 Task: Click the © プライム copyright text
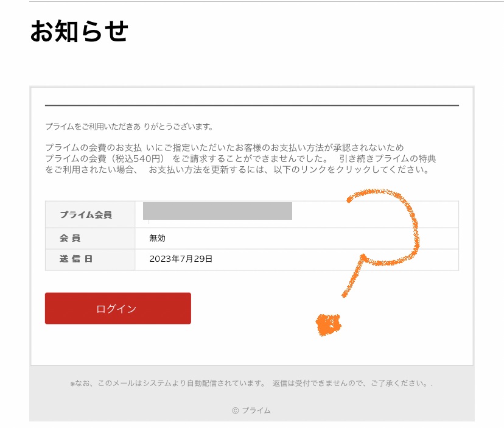(x=251, y=410)
